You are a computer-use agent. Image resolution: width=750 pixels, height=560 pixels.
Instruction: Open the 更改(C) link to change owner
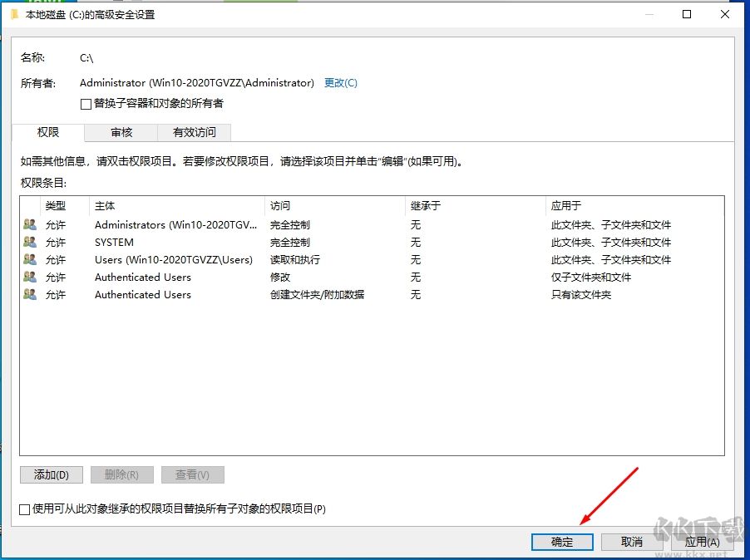[x=341, y=82]
